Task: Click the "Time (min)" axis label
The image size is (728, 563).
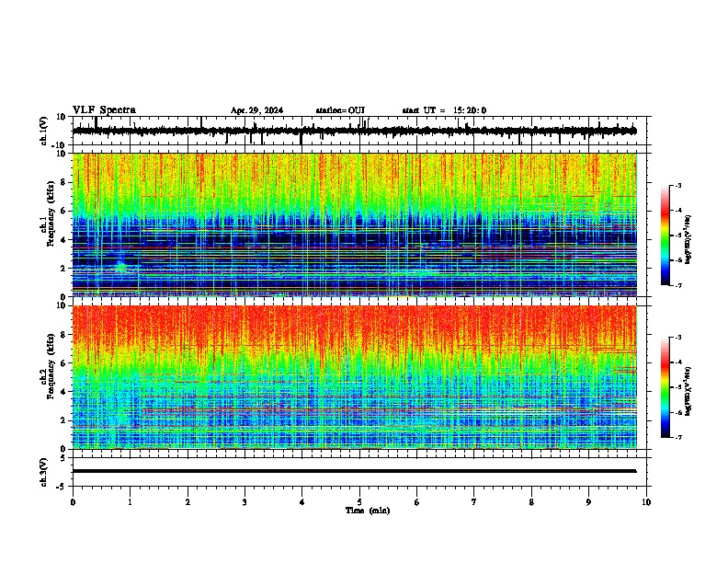Action: tap(368, 511)
